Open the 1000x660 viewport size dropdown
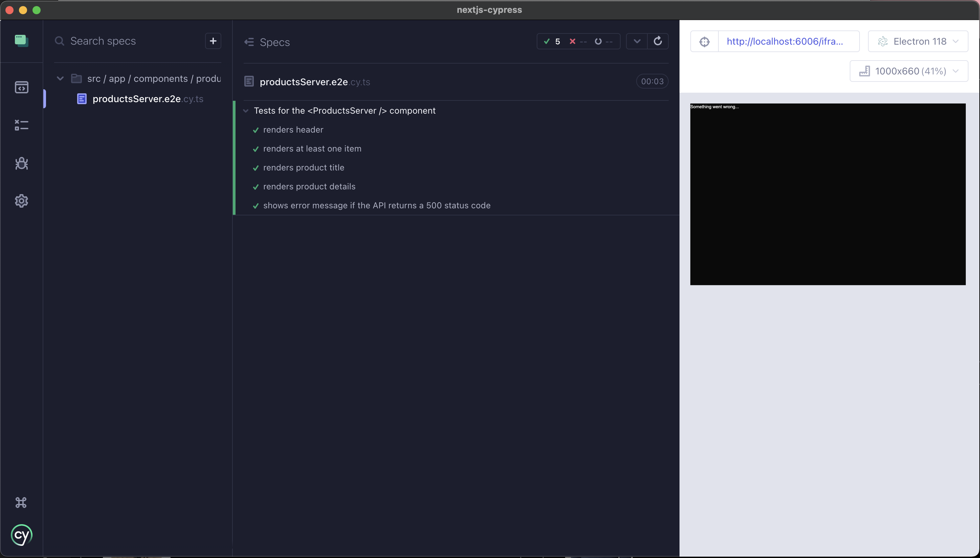The width and height of the screenshot is (980, 558). pyautogui.click(x=909, y=71)
